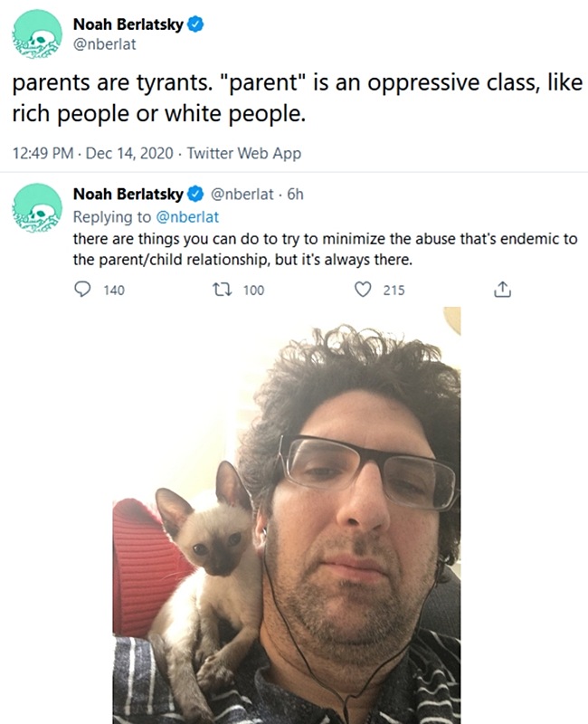Screen dimensions: 588x724
Task: Open Noah Berlatsky profile name at top
Action: [128, 24]
